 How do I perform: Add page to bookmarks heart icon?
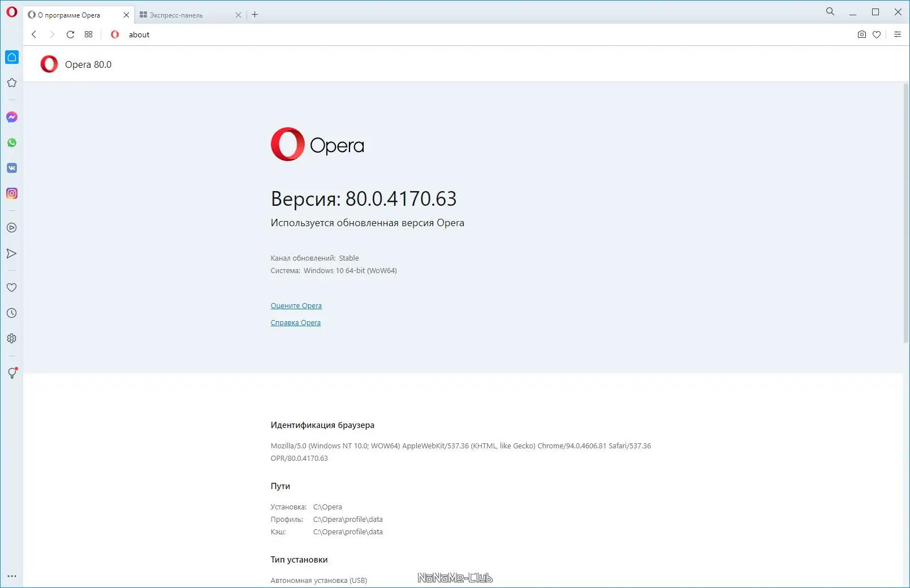(x=877, y=34)
